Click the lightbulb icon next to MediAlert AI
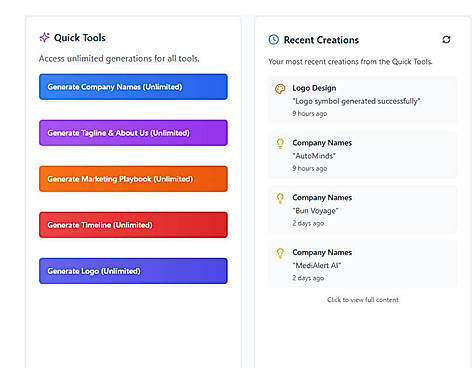Viewport: 472px width, 368px height. point(280,253)
